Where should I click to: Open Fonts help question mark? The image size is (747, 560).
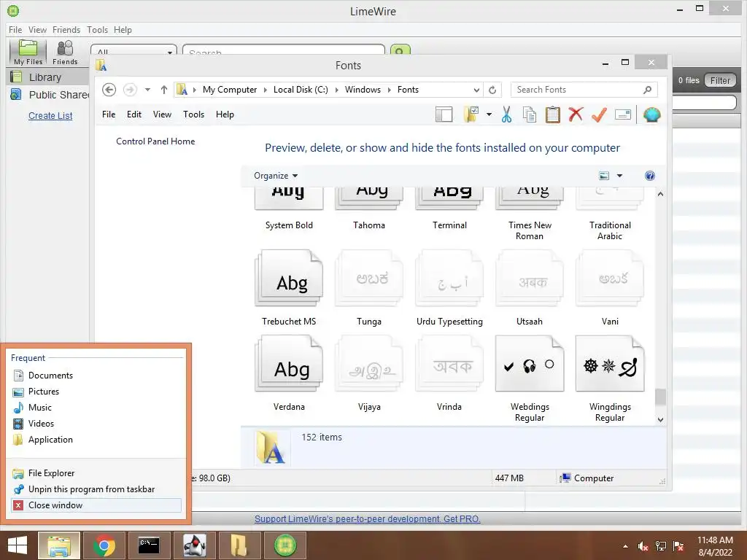650,176
